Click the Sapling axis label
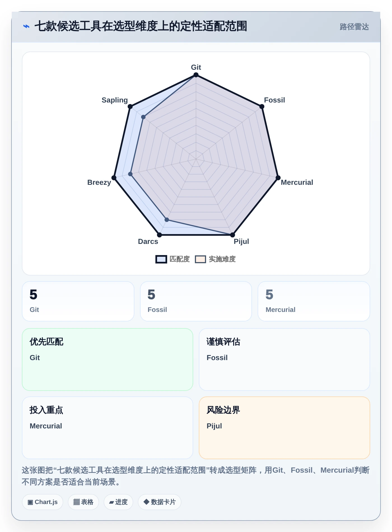This screenshot has height=532, width=392. click(115, 100)
